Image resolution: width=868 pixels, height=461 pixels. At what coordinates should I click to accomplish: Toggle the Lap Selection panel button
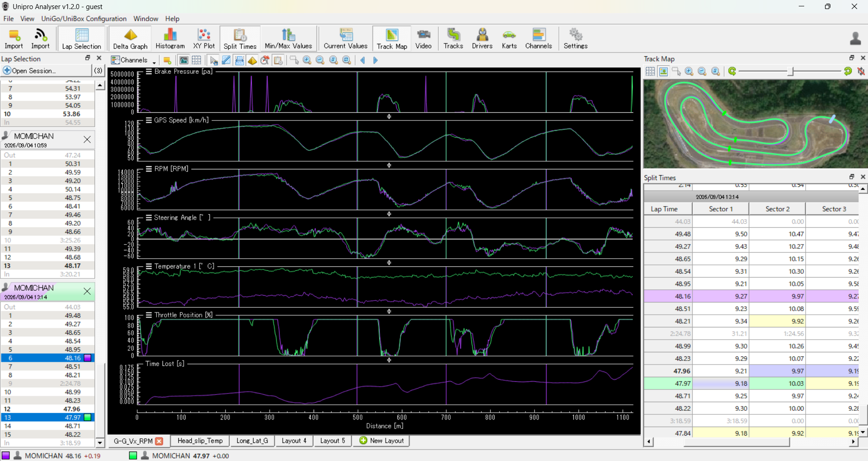[x=81, y=39]
